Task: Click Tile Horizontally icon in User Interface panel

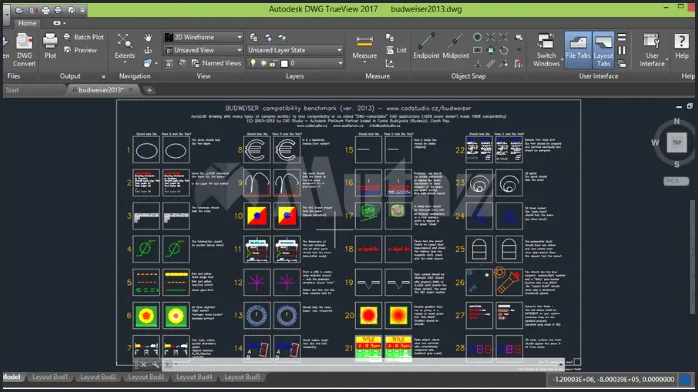Action: point(622,37)
